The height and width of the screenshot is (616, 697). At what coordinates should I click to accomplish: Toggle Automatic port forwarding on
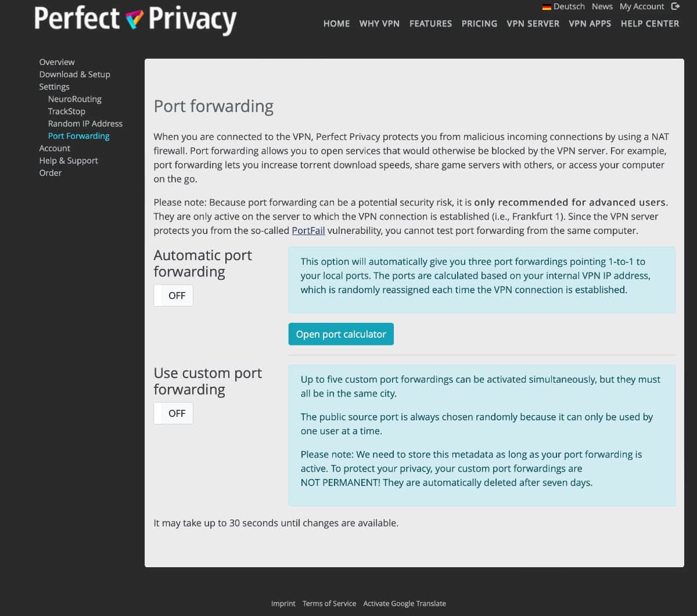coord(173,295)
